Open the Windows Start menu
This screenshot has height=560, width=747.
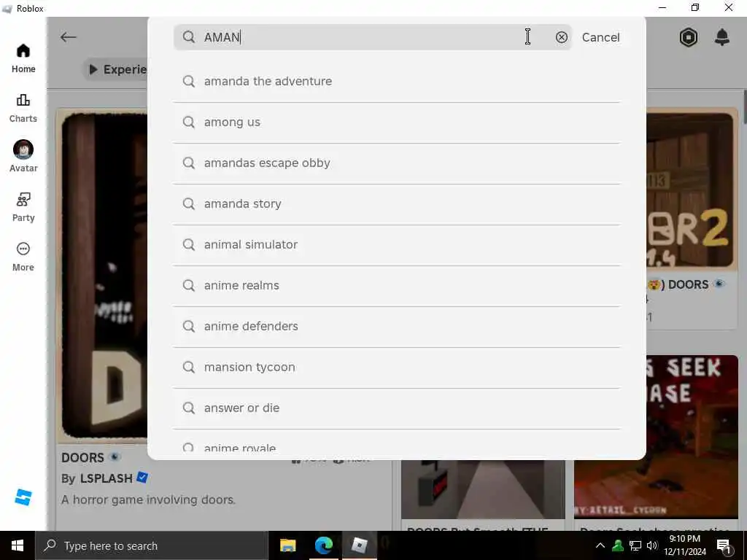[18, 545]
